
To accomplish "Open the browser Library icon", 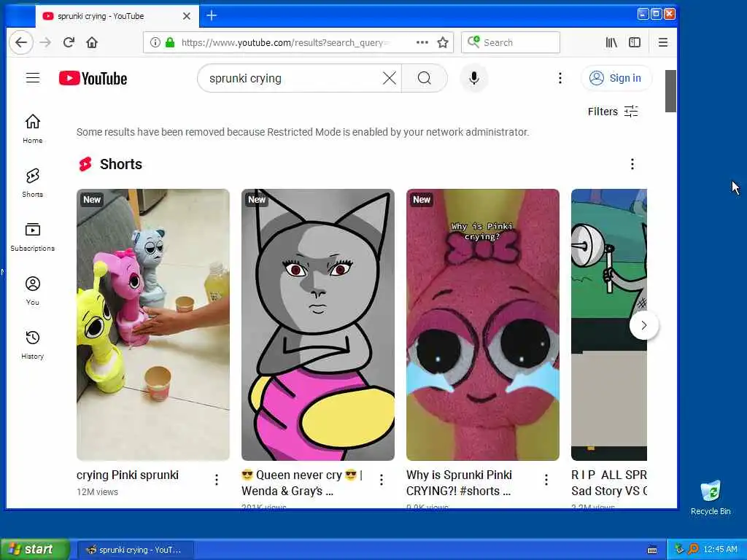I will point(611,42).
